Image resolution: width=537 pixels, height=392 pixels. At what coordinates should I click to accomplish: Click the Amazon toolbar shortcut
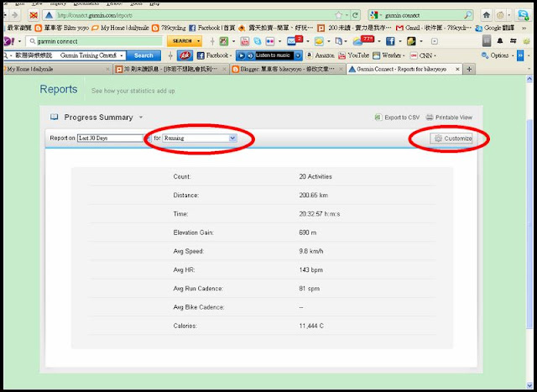click(x=321, y=55)
